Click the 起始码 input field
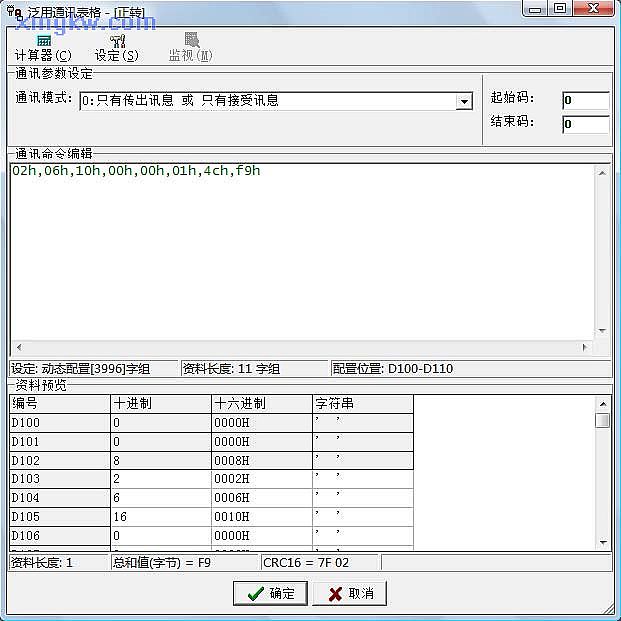Screen dimensions: 621x621 (x=585, y=100)
